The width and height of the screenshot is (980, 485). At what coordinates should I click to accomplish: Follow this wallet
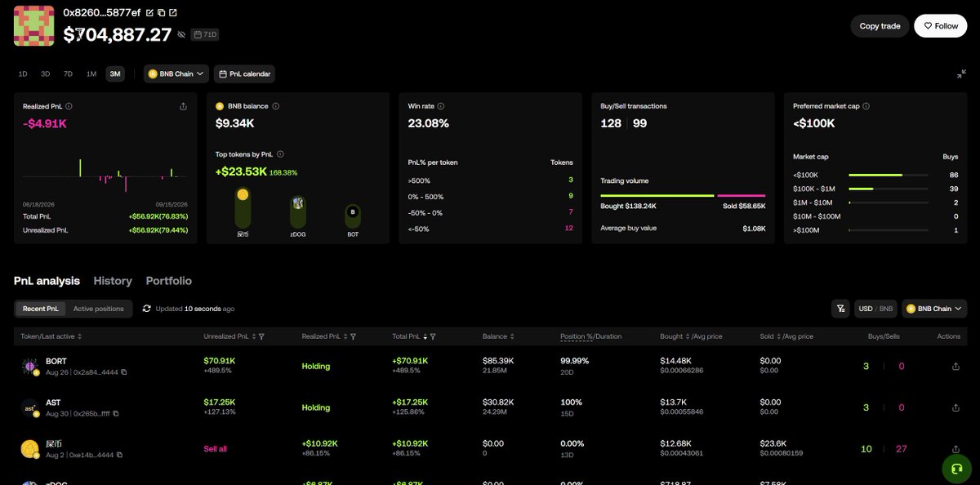(x=941, y=26)
